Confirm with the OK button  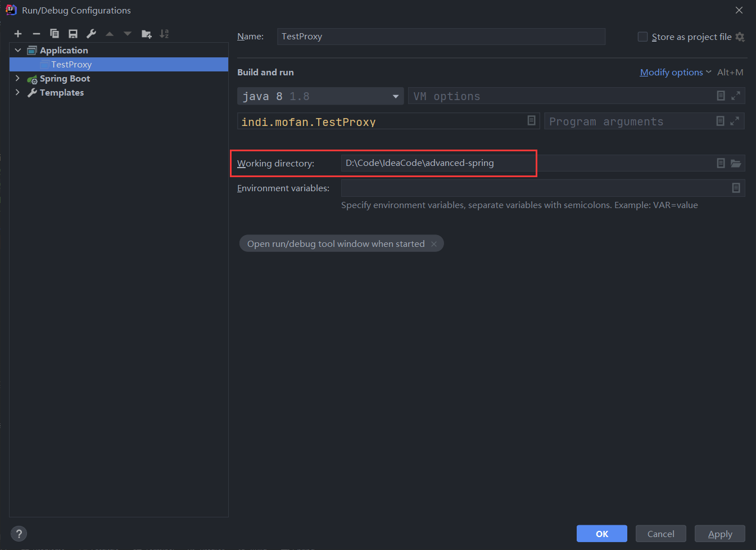[x=602, y=534]
